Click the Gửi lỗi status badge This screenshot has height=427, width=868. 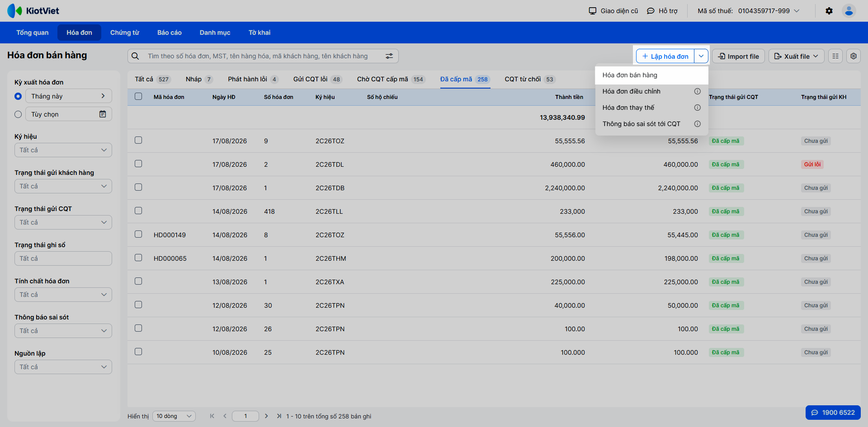pos(812,164)
